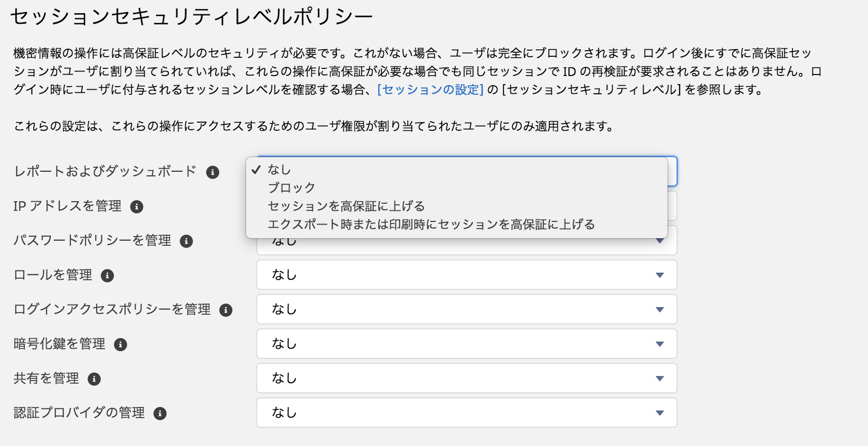The image size is (868, 446).
Task: Click info icon beside レポートおよびダッシュボード
Action: point(213,172)
